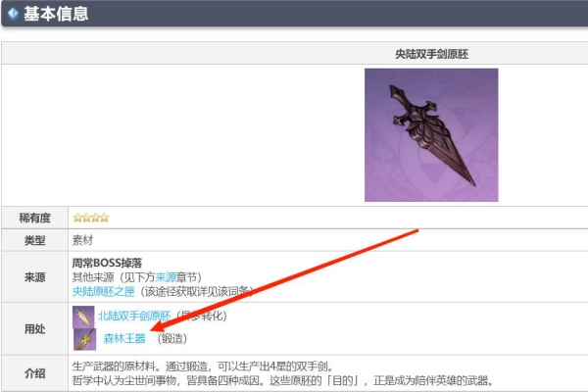Select the 基本信息 section heading
Screen dimensions: 588x392
click(56, 14)
